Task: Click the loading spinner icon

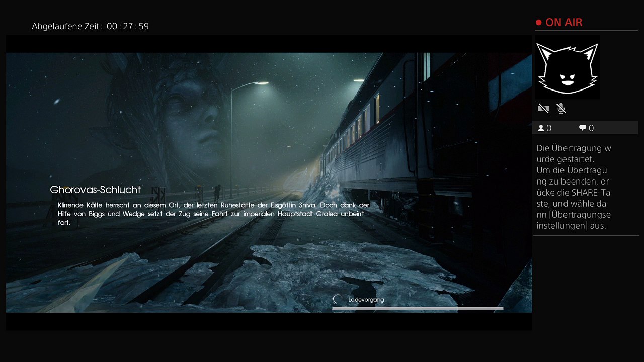Action: [338, 299]
